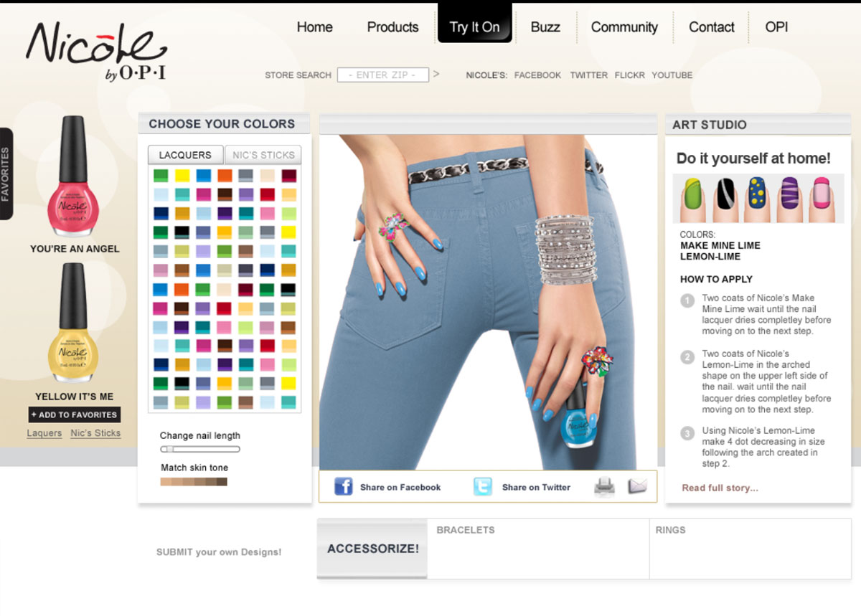Select the green lime nail art design
Image resolution: width=861 pixels, height=616 pixels.
click(693, 199)
